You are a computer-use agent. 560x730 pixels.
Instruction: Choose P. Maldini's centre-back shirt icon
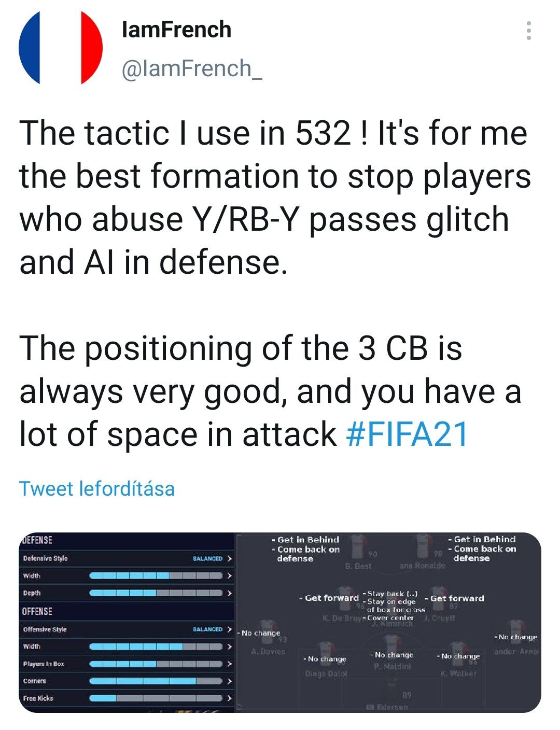pos(392,647)
